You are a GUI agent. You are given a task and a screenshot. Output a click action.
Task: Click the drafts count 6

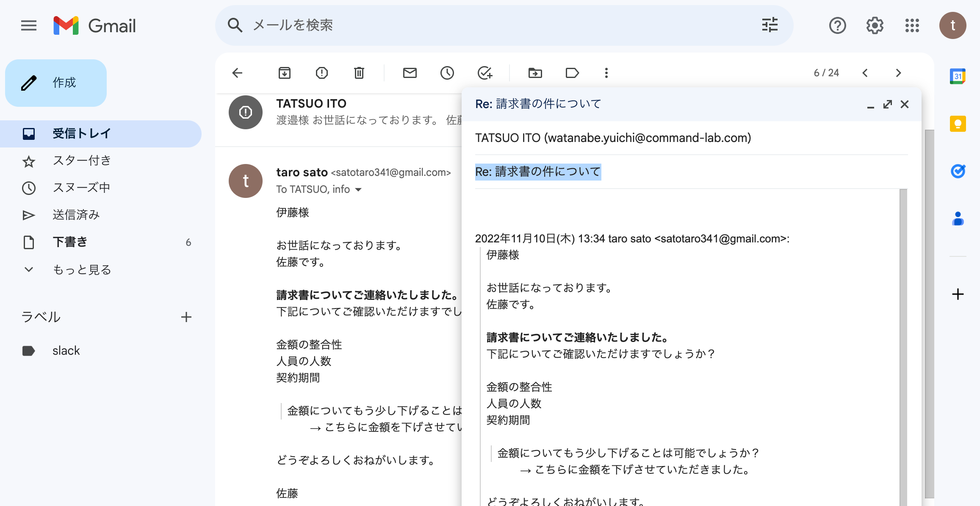click(188, 242)
